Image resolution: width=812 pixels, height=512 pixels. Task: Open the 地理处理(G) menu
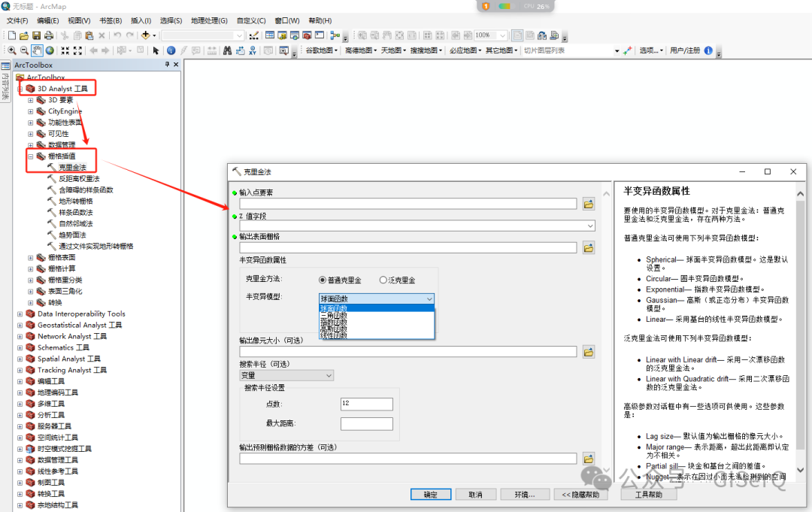pyautogui.click(x=209, y=20)
